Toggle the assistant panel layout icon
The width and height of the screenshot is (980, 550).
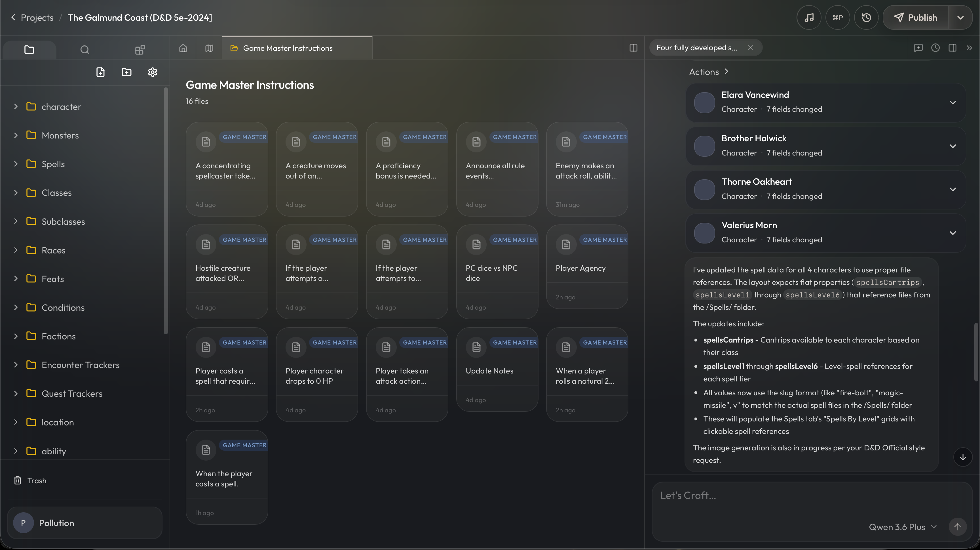[x=952, y=48]
